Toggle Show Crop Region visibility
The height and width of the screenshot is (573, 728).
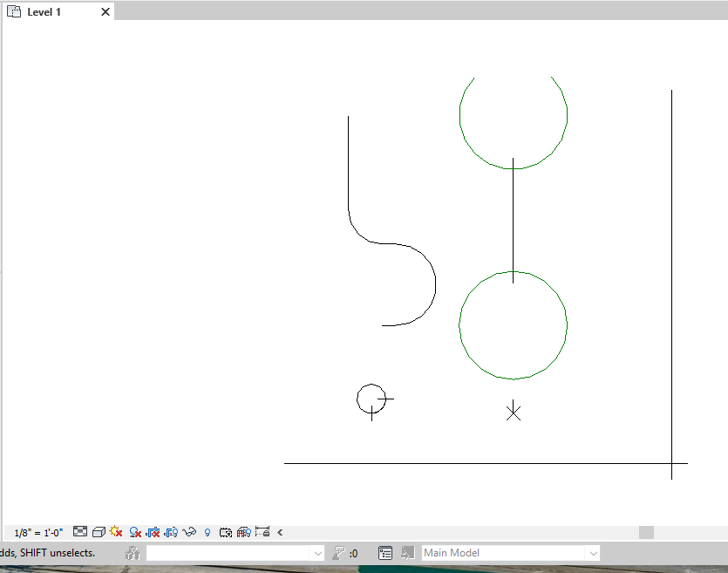[171, 532]
